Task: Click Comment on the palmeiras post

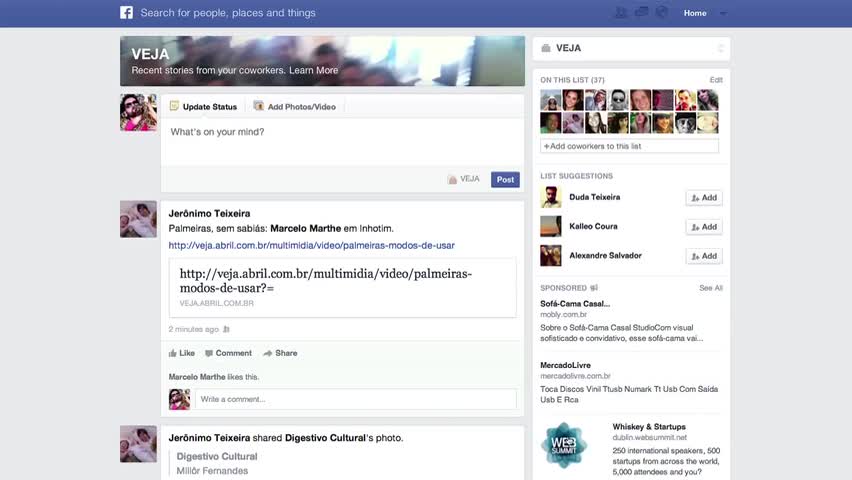Action: click(228, 353)
